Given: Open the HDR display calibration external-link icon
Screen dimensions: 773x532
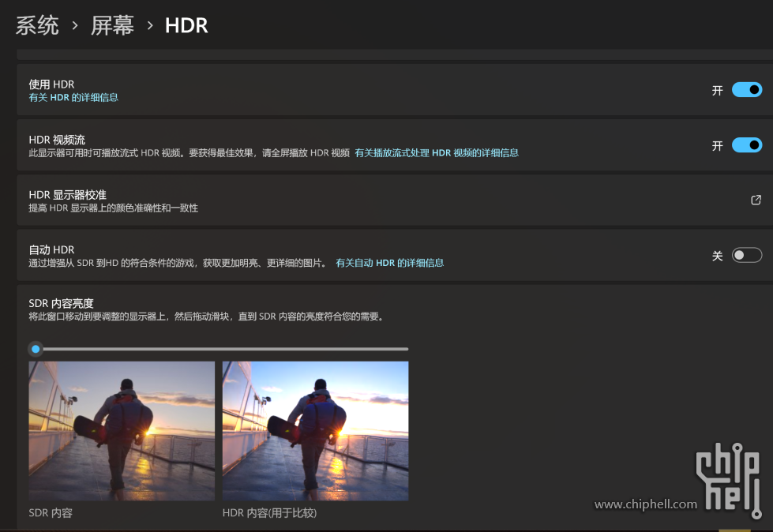Looking at the screenshot, I should point(756,200).
